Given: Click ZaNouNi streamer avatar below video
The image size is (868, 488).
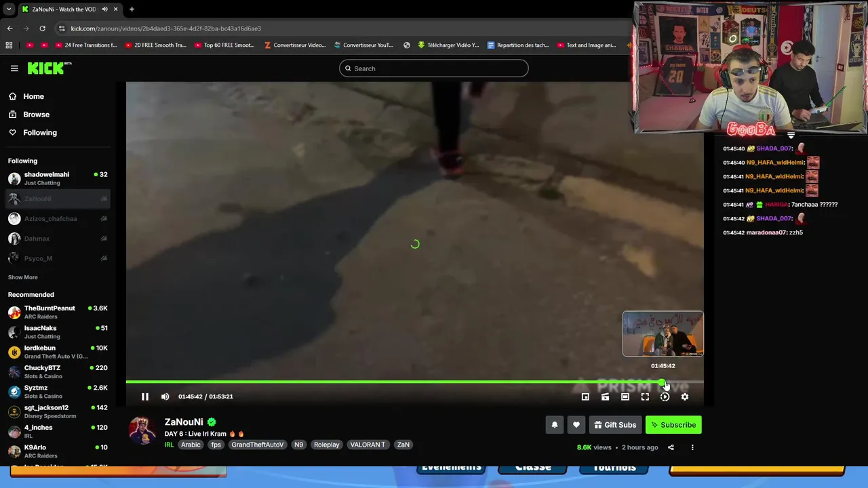Looking at the screenshot, I should pyautogui.click(x=142, y=430).
